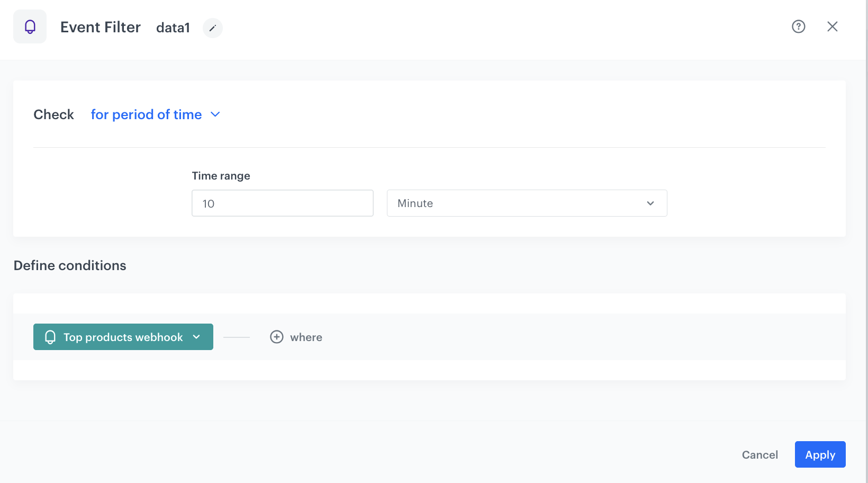Click the chevron on Top products webhook chip
Viewport: 868px width, 483px height.
pyautogui.click(x=197, y=337)
